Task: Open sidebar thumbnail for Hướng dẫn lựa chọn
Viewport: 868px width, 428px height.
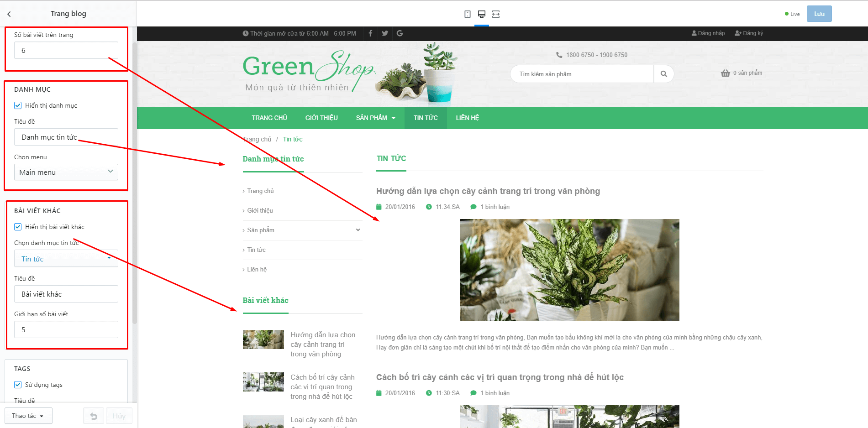Action: [263, 339]
